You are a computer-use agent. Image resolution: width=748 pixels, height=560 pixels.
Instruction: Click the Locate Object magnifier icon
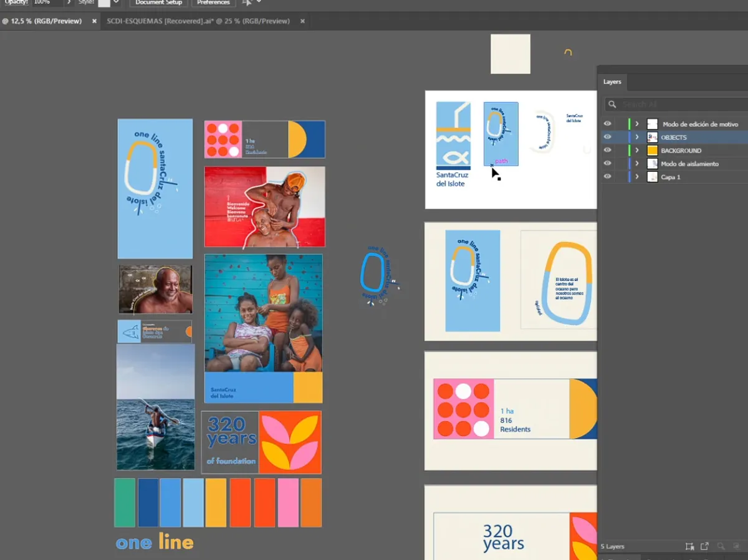[721, 546]
